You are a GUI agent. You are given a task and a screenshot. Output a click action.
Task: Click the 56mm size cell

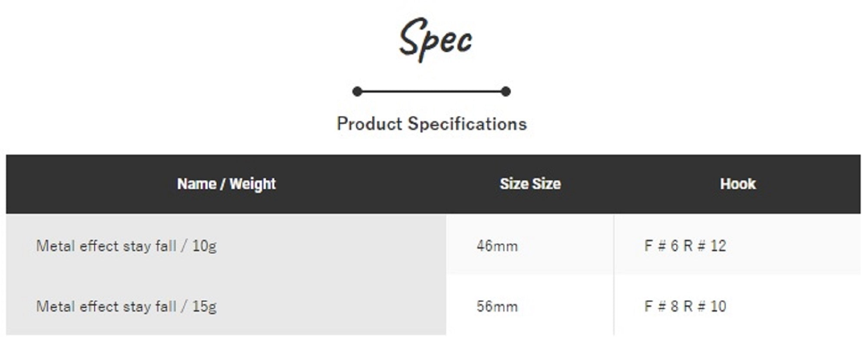coord(497,307)
